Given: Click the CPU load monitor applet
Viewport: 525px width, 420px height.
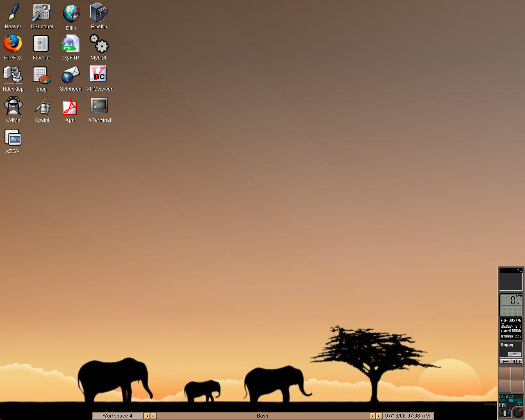Looking at the screenshot, I should coord(511,305).
